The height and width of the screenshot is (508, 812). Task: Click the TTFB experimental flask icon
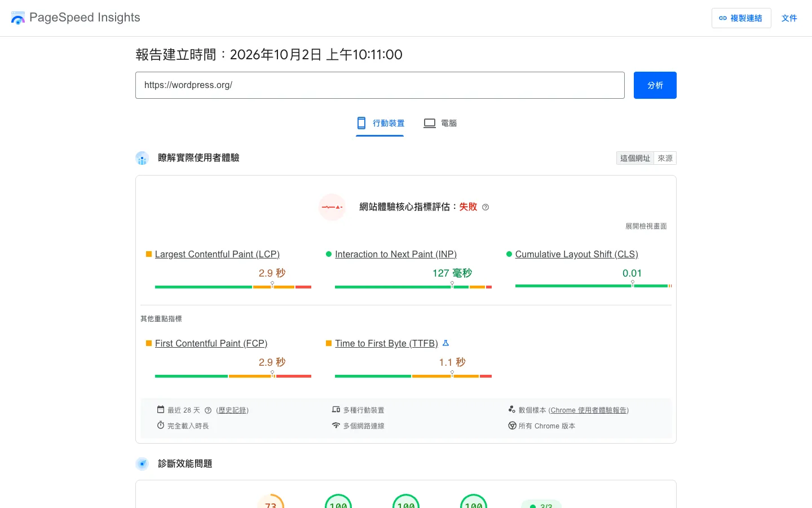pyautogui.click(x=445, y=343)
